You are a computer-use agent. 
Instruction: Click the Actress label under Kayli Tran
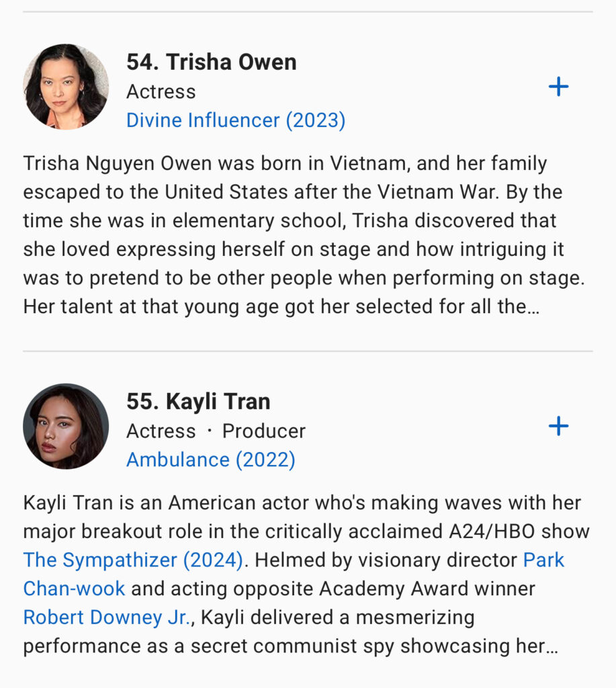(x=161, y=431)
